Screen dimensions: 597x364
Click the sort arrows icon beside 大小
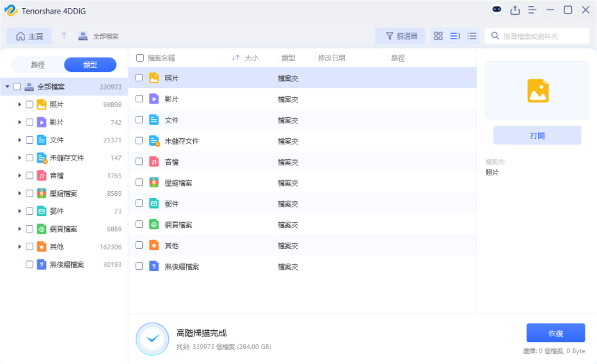tap(235, 58)
